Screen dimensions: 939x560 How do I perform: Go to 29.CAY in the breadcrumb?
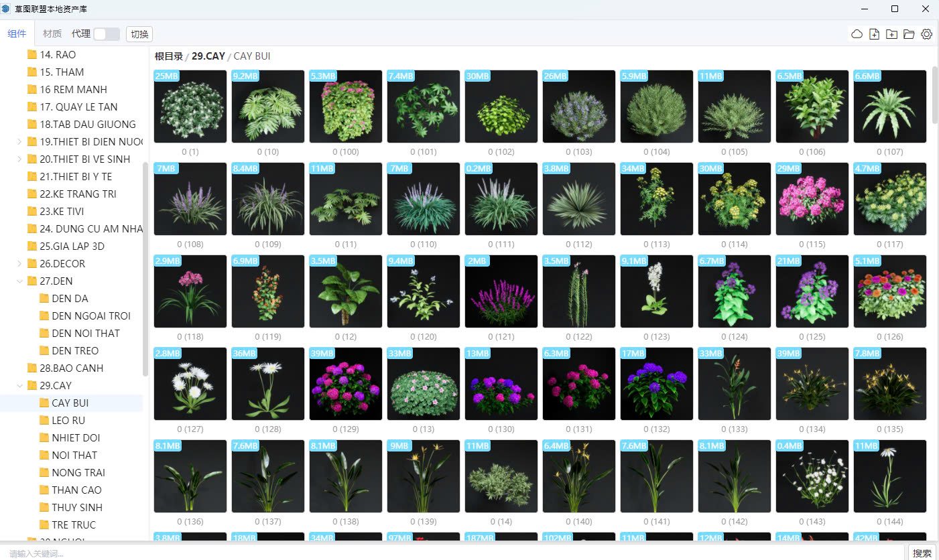pyautogui.click(x=208, y=56)
